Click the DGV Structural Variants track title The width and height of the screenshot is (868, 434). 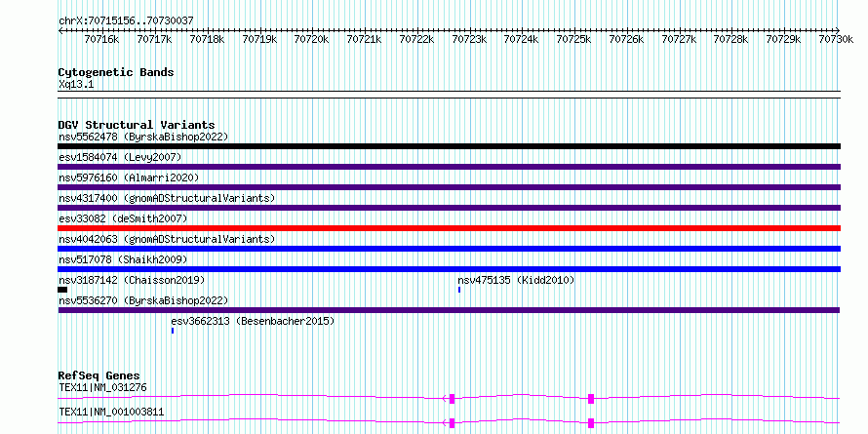pos(137,125)
